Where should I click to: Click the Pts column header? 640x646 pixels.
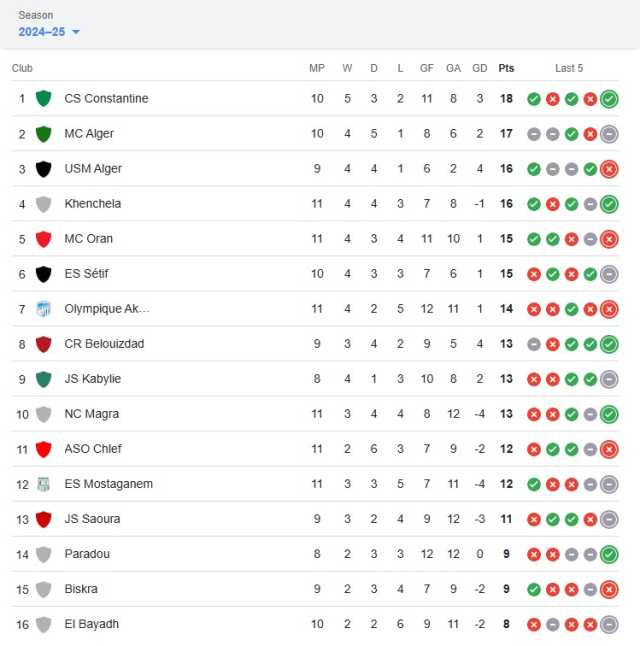pyautogui.click(x=506, y=68)
